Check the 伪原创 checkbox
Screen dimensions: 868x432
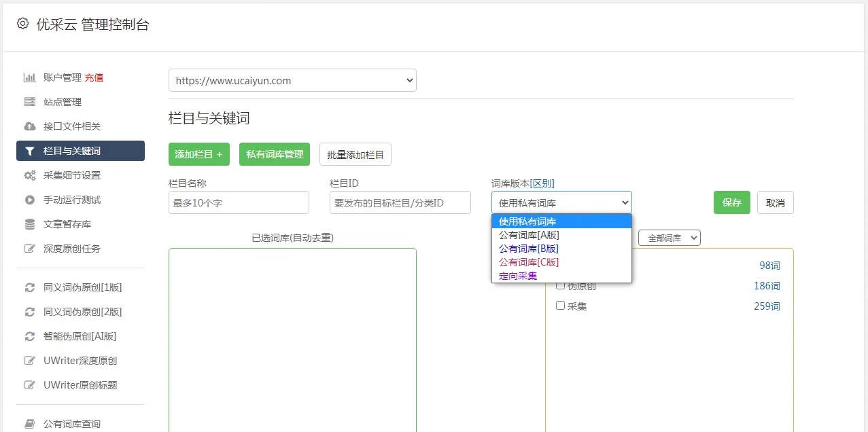click(561, 285)
